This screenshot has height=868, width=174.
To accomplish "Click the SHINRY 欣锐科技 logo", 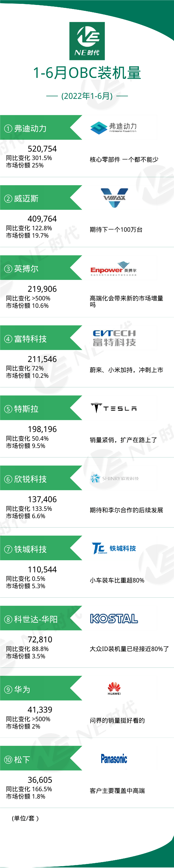I will (x=114, y=478).
